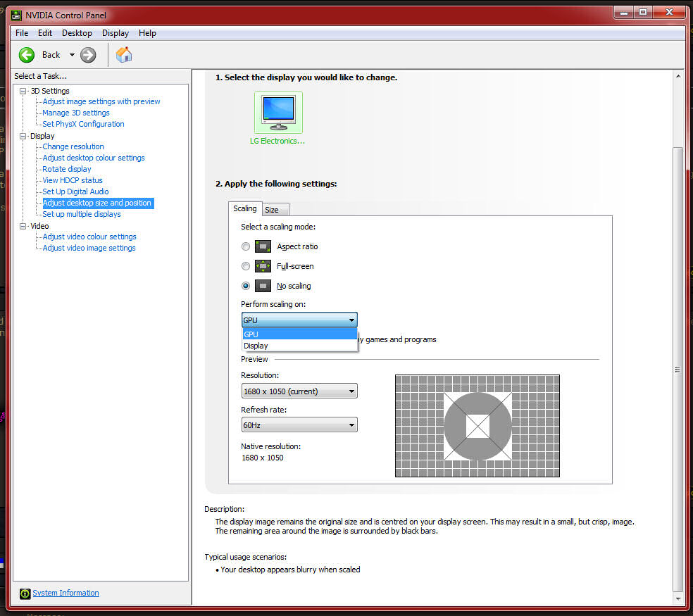
Task: Select the No scaling radio button
Action: [246, 286]
